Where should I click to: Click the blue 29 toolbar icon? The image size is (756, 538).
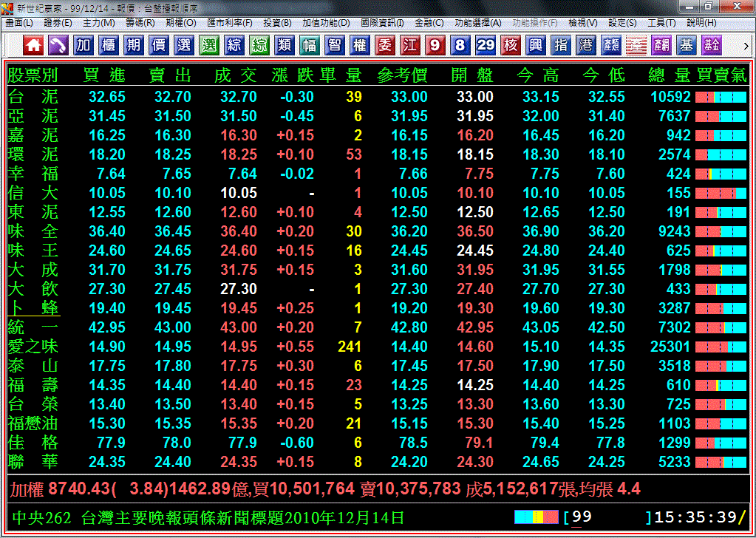point(486,45)
